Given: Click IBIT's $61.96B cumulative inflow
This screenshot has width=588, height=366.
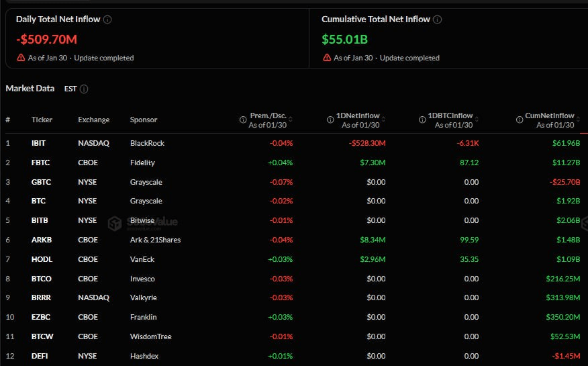Looking at the screenshot, I should click(567, 143).
